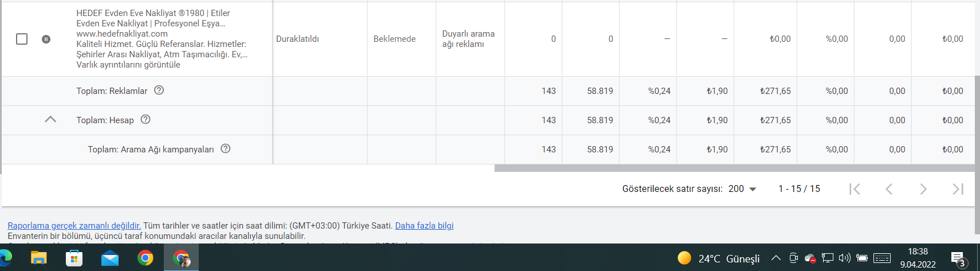Viewport: 980px width, 271px height.
Task: Open Mail app in taskbar
Action: 109,258
